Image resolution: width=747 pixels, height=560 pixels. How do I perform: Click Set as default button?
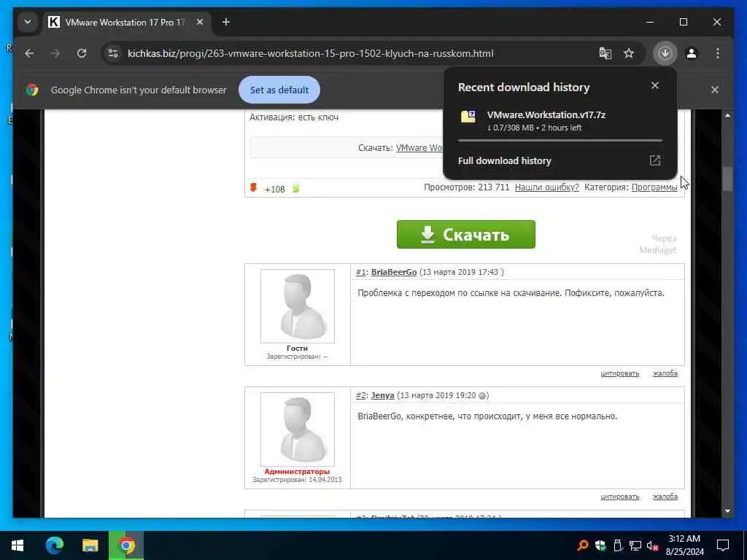tap(279, 90)
